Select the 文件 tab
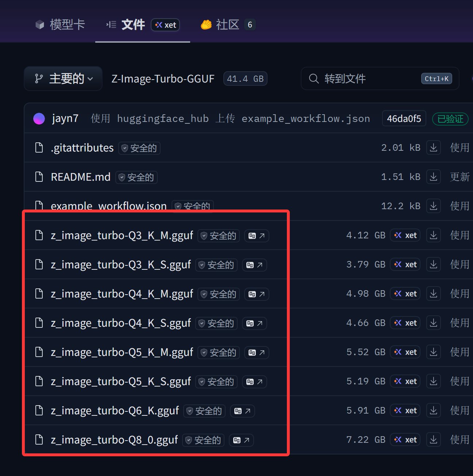The image size is (473, 476). 133,25
